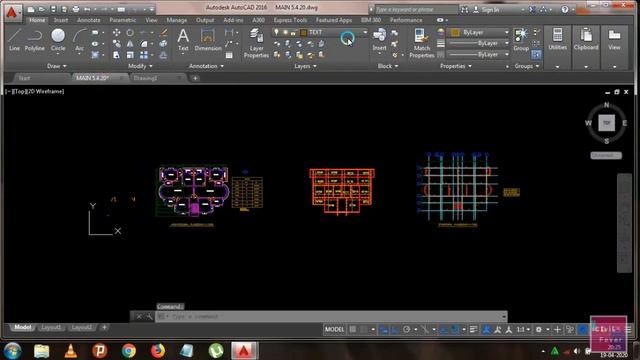Click the Stretch tool in Modify panel
This screenshot has height=360, width=640.
tap(116, 55)
